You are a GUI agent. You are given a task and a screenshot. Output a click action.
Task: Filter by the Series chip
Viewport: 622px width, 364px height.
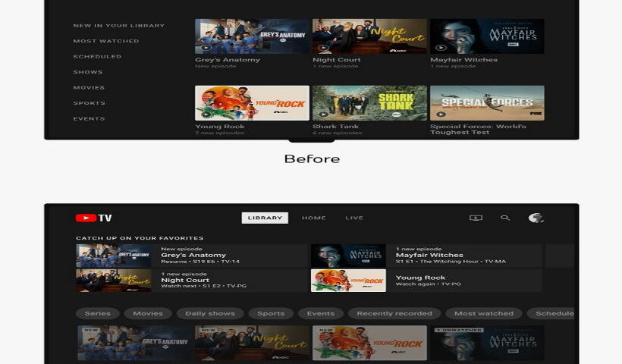(x=98, y=313)
